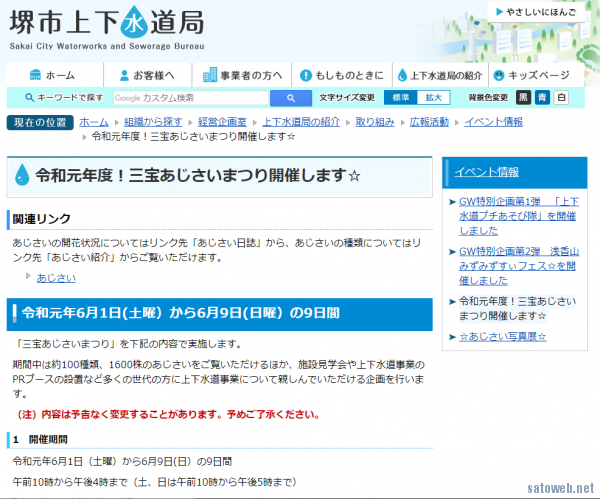Select 拡大 text size
The height and width of the screenshot is (499, 600).
click(x=433, y=98)
